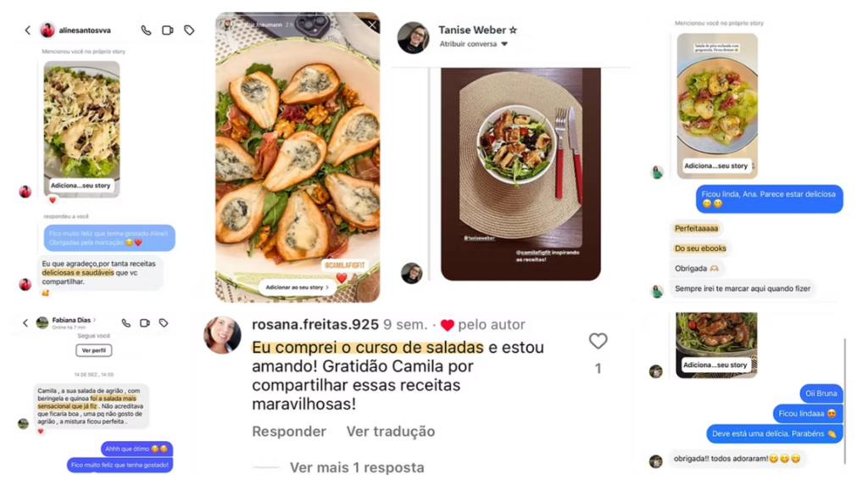Tap video call icon in Fabiana Dias chat

(x=145, y=323)
